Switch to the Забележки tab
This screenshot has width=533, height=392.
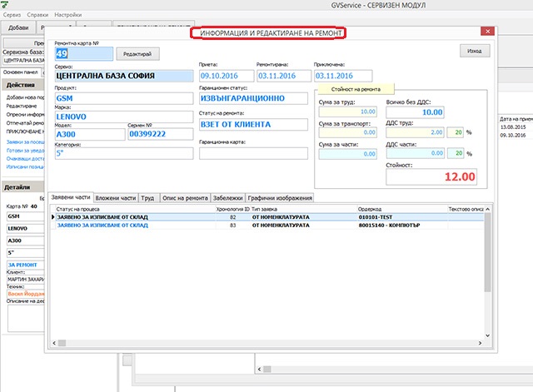[227, 198]
